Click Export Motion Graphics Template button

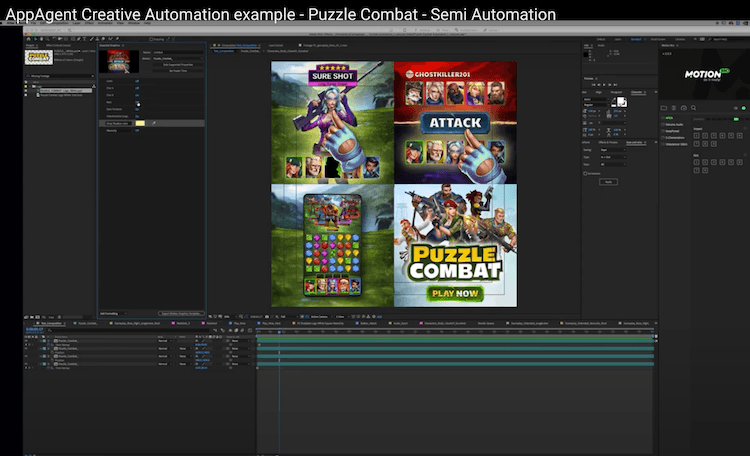pos(181,313)
